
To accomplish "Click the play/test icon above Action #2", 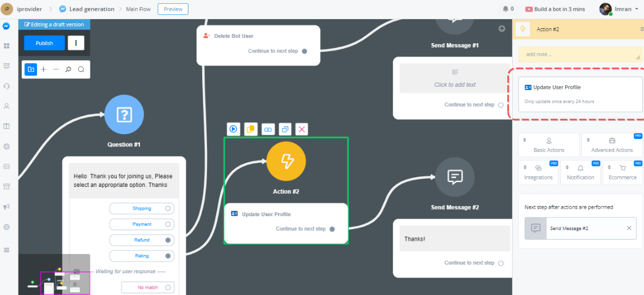I will tap(233, 129).
